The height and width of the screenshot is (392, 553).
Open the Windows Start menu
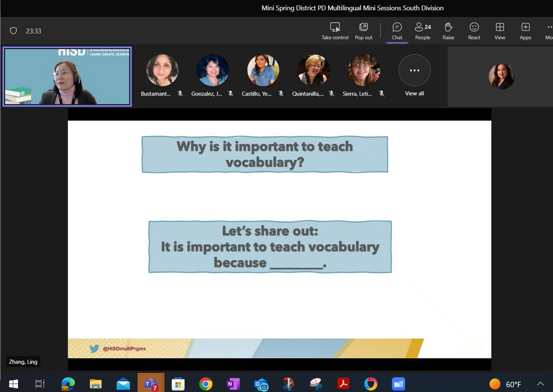13,383
